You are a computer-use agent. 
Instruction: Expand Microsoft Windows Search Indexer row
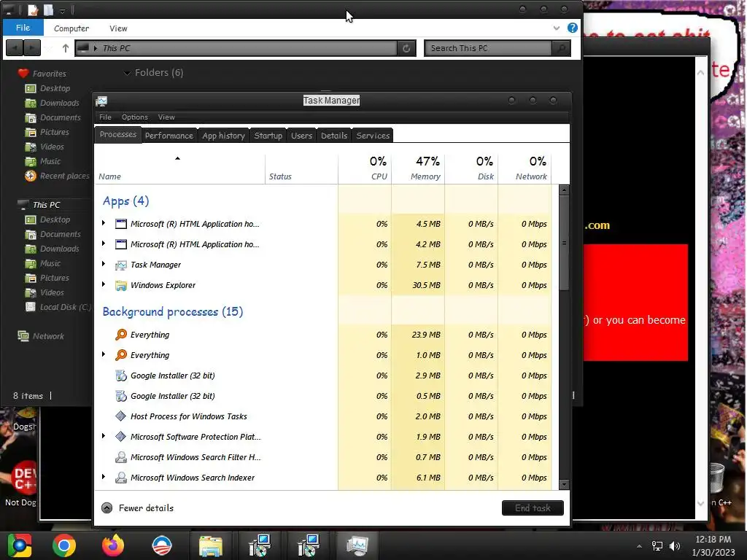[104, 477]
